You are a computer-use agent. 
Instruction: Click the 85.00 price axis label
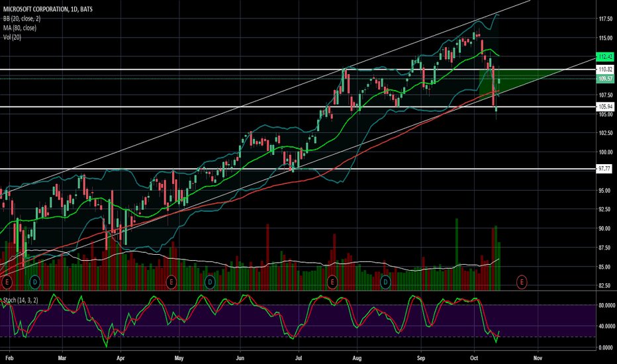pyautogui.click(x=604, y=267)
